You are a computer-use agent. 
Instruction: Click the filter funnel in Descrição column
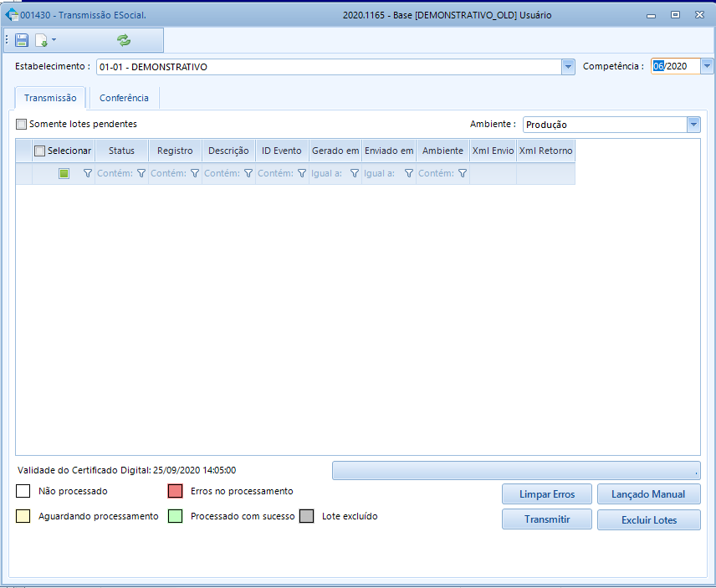(248, 173)
